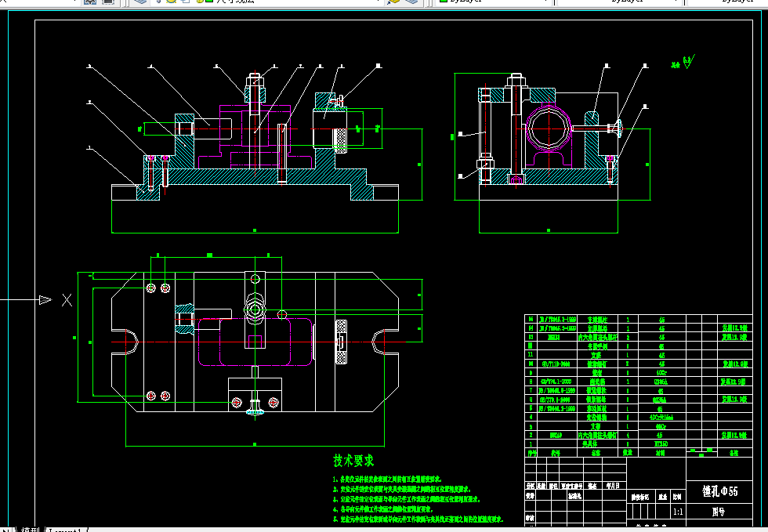The image size is (768, 532).
Task: Click the 代号 header cell in parts list
Action: pos(556,453)
